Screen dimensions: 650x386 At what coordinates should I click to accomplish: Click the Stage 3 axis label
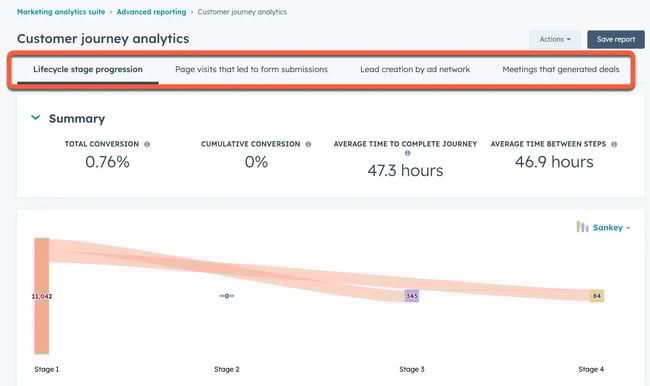point(412,369)
